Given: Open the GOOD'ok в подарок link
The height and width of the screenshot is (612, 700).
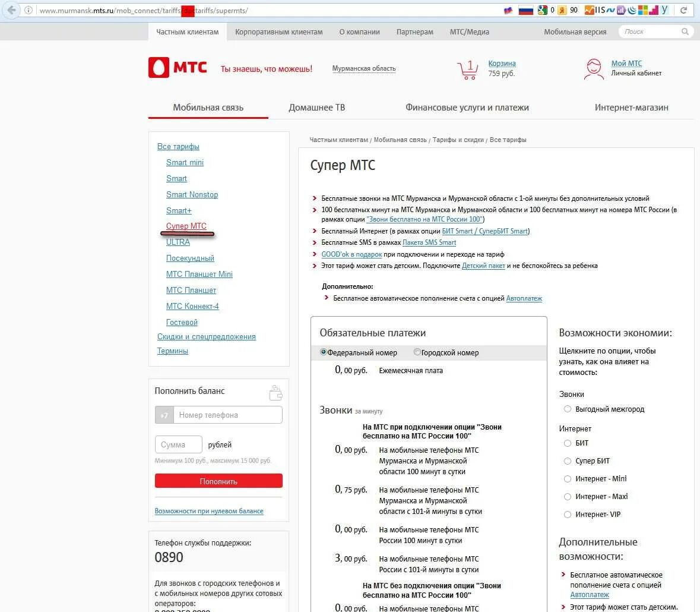Looking at the screenshot, I should [351, 254].
